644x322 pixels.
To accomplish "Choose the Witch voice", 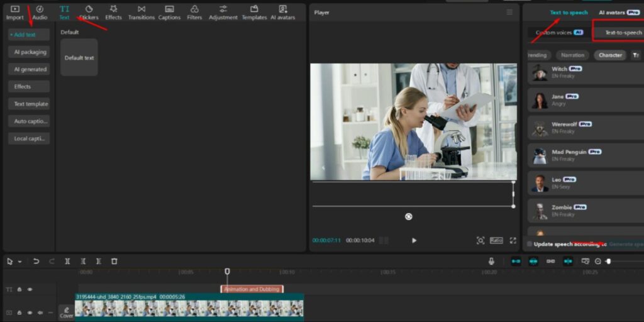I will [x=586, y=72].
